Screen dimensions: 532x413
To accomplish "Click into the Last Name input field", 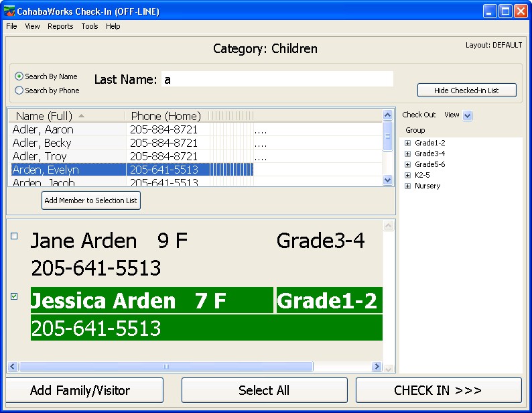I will click(277, 79).
